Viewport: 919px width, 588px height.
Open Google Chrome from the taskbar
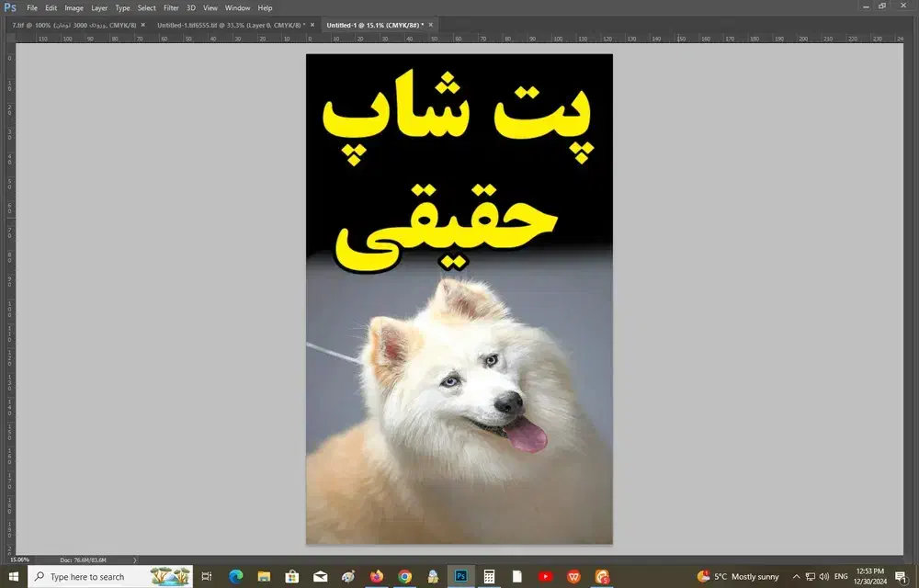(405, 576)
